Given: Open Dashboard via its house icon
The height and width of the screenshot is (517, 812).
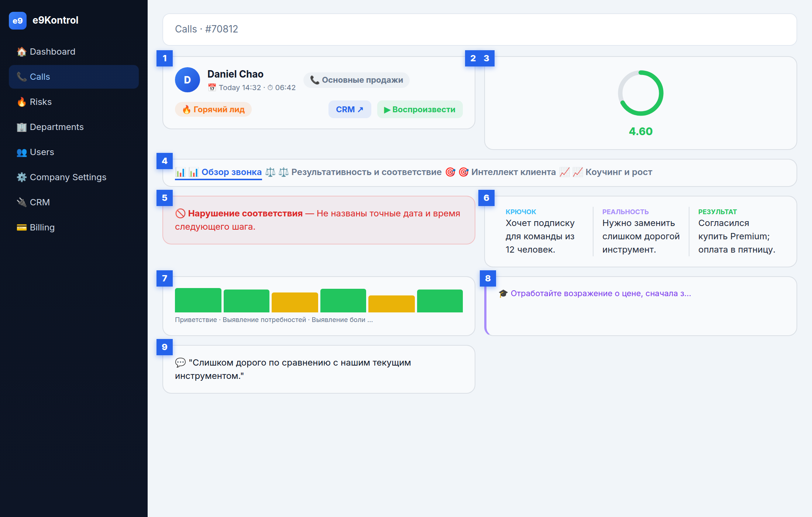Looking at the screenshot, I should [x=22, y=52].
